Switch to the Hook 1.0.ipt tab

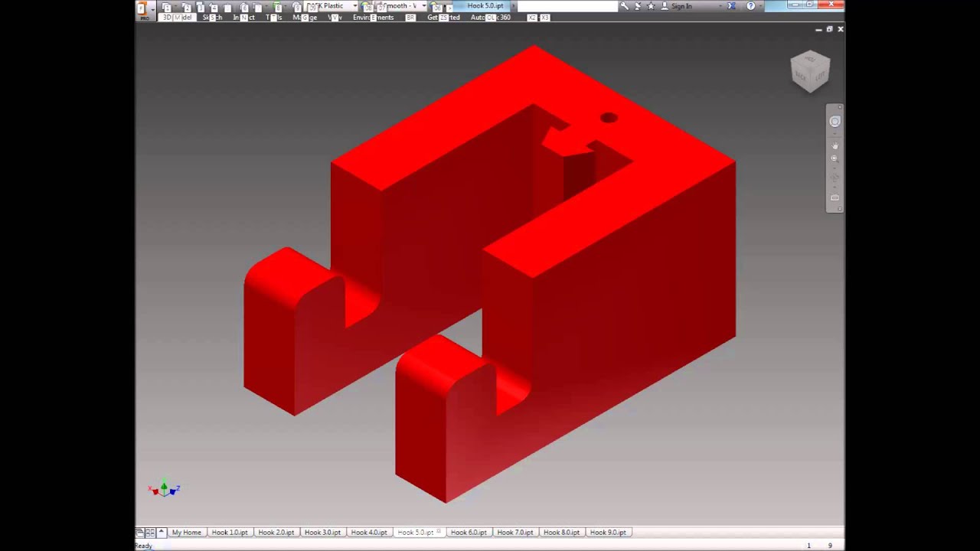[230, 532]
